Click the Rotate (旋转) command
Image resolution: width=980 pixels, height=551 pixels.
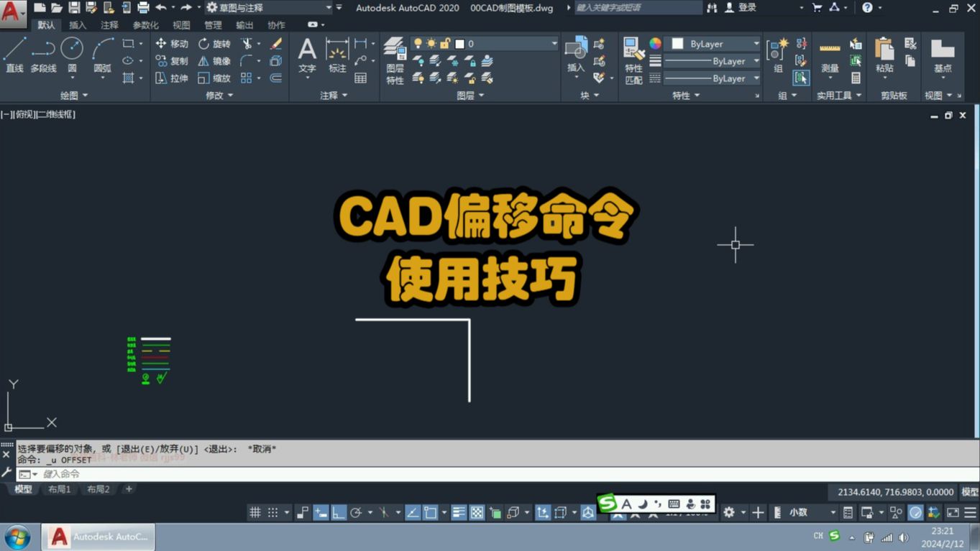pyautogui.click(x=214, y=44)
